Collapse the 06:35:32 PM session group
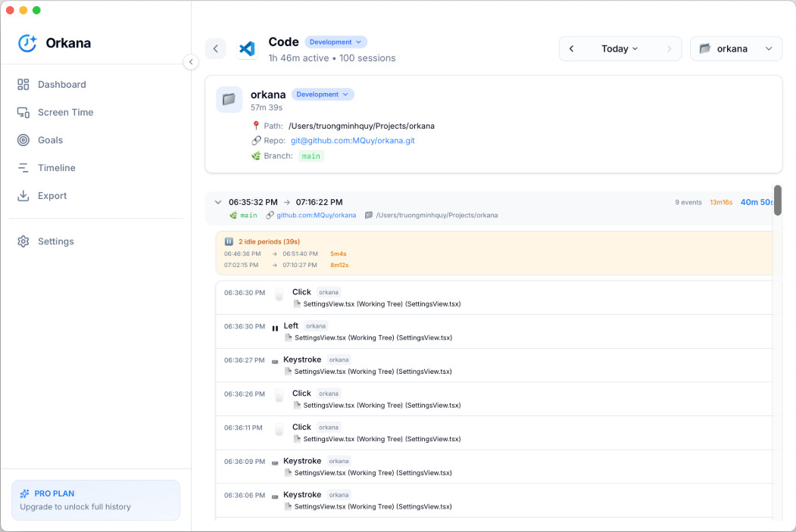The image size is (796, 532). click(x=218, y=202)
